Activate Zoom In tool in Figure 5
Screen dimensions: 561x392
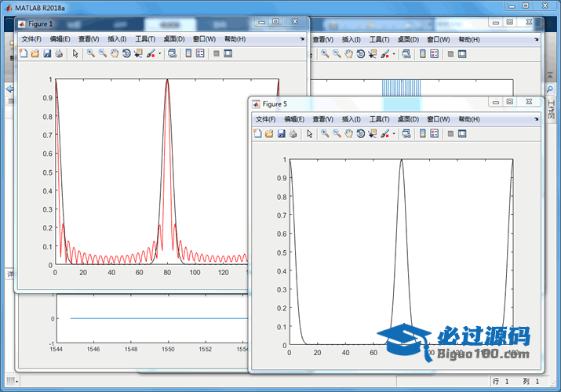(325, 133)
